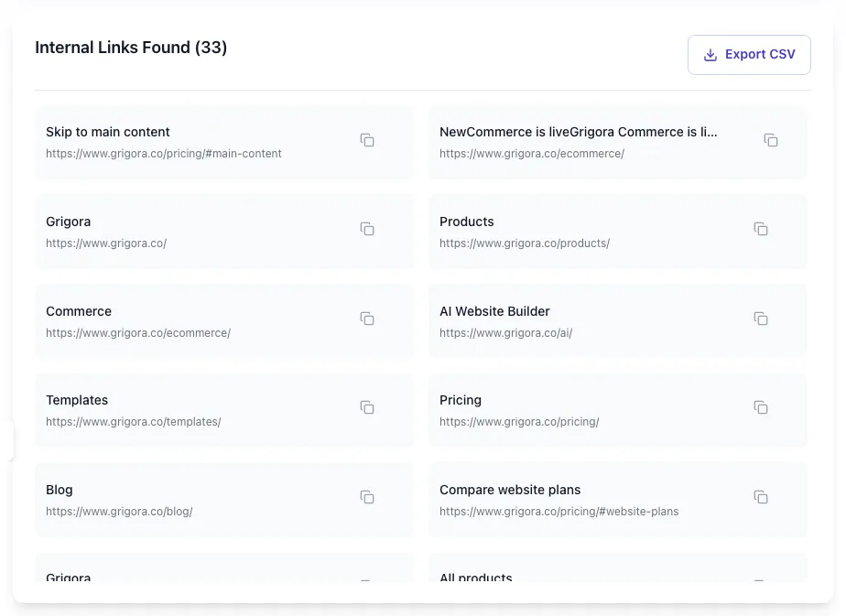Select the grigora.co/blog/ URL text
Viewport: 846px width, 616px height.
(x=119, y=512)
